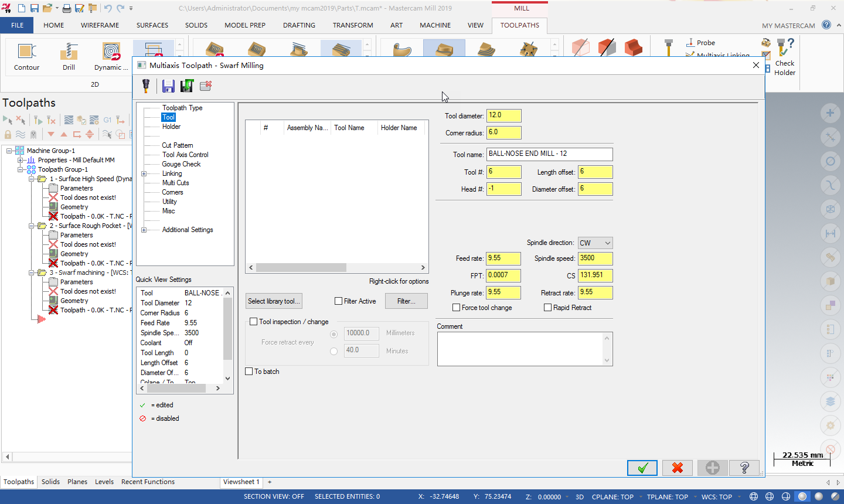Expand the Additional Settings tree node

pyautogui.click(x=144, y=230)
